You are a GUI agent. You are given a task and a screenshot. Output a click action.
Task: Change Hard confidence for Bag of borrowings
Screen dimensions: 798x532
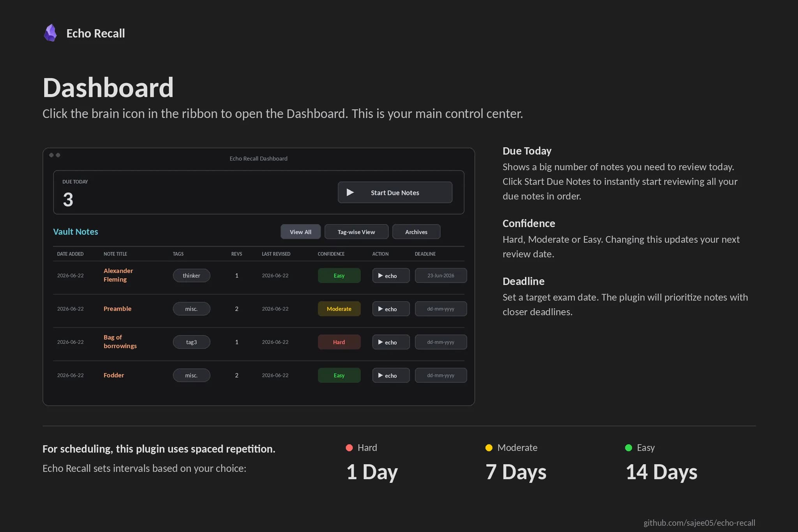[339, 342]
